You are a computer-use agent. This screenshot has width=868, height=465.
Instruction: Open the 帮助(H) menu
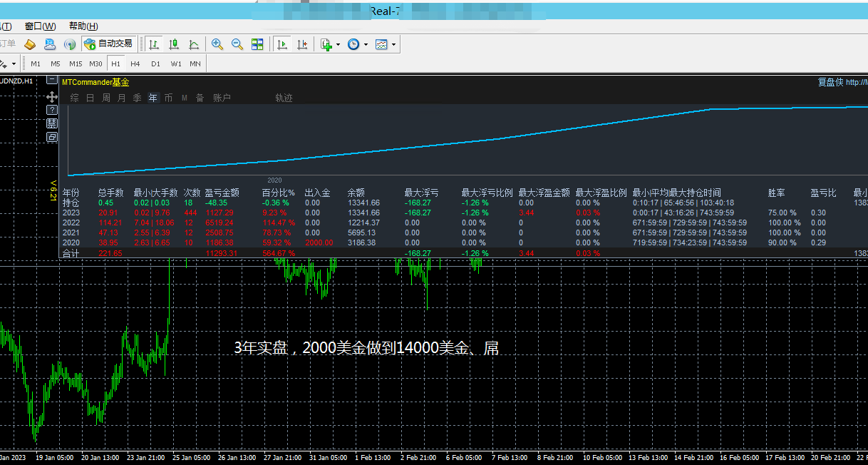coord(83,26)
